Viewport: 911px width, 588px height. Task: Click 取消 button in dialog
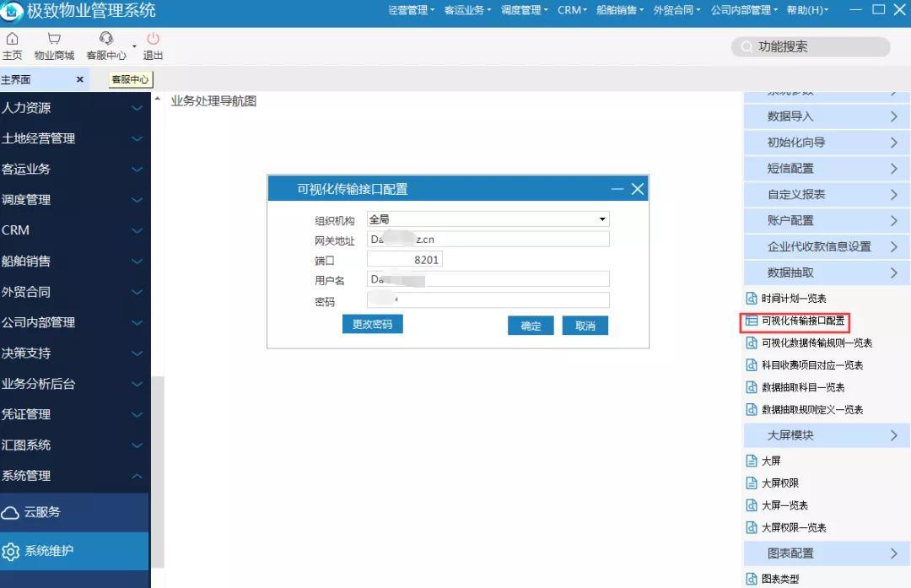(x=585, y=326)
